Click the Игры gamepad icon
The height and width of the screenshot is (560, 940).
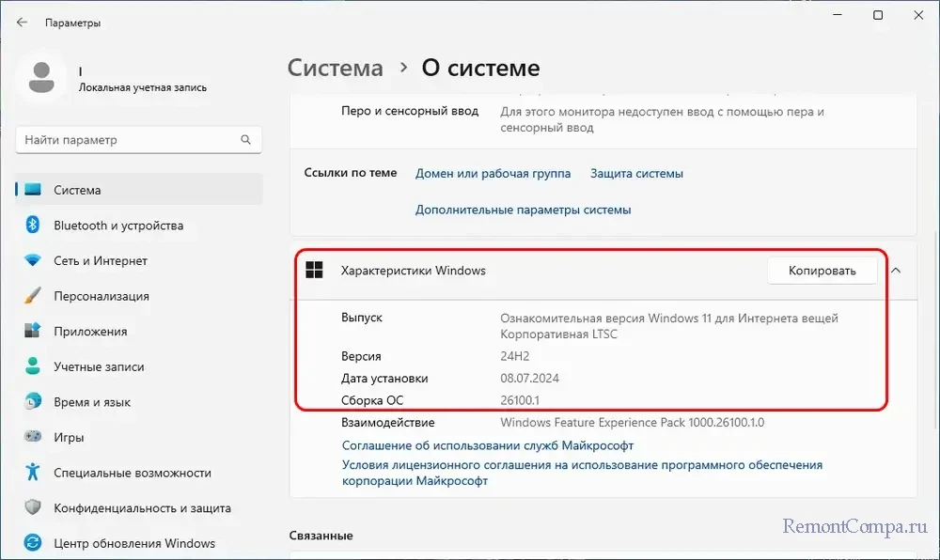click(x=32, y=437)
